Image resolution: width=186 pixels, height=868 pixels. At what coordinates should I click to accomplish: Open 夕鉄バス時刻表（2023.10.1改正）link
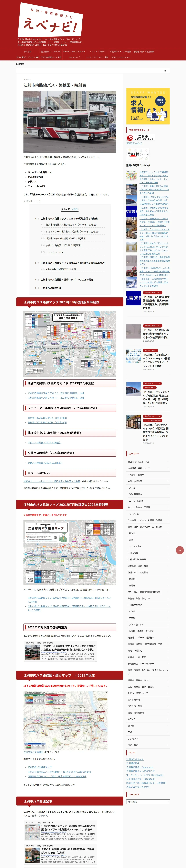pyautogui.click(x=45, y=463)
